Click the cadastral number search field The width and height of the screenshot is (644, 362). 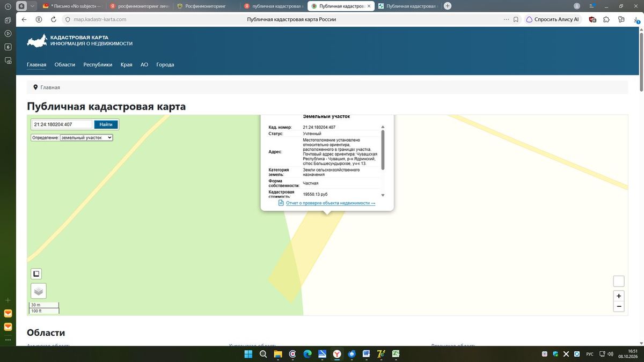pos(62,124)
